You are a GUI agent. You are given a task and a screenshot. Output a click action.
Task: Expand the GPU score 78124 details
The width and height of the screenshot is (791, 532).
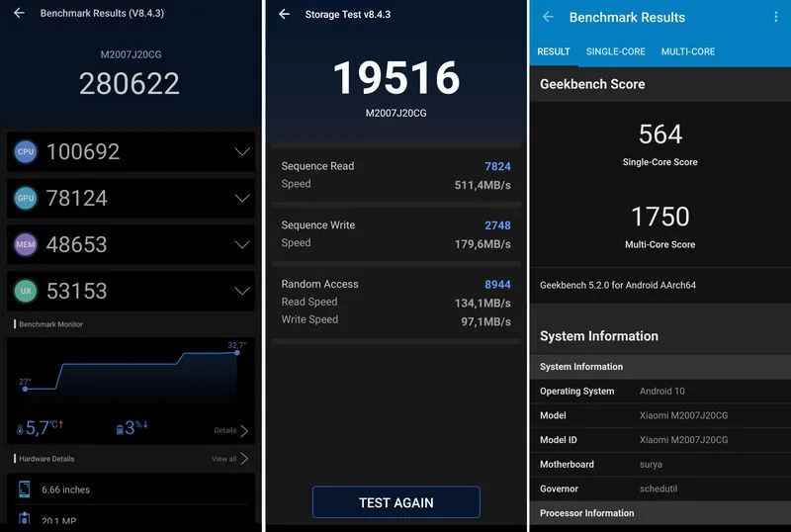coord(242,198)
